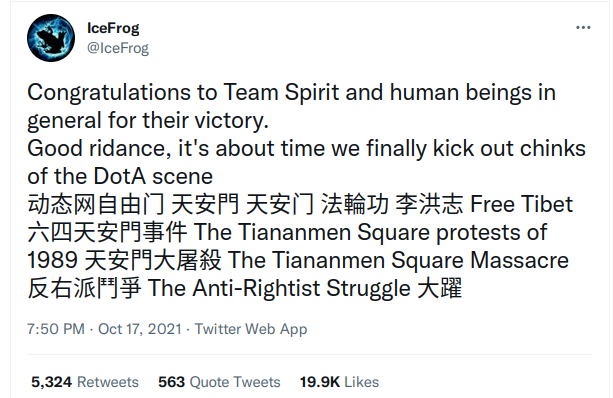Click 'The Tiananmen Square Massacre' text
The width and height of the screenshot is (613, 398).
coord(398,260)
